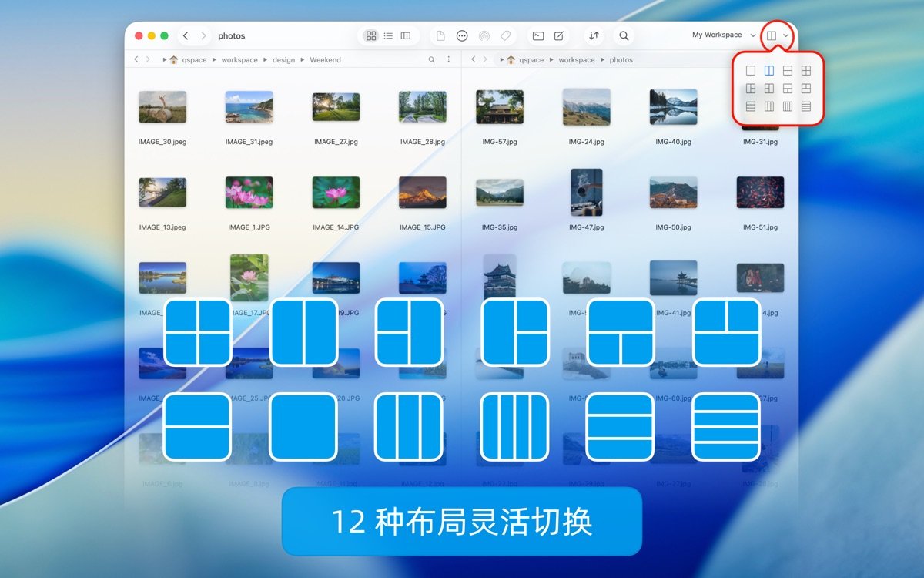924x578 pixels.
Task: Click the tag icon in the toolbar
Action: tap(505, 35)
